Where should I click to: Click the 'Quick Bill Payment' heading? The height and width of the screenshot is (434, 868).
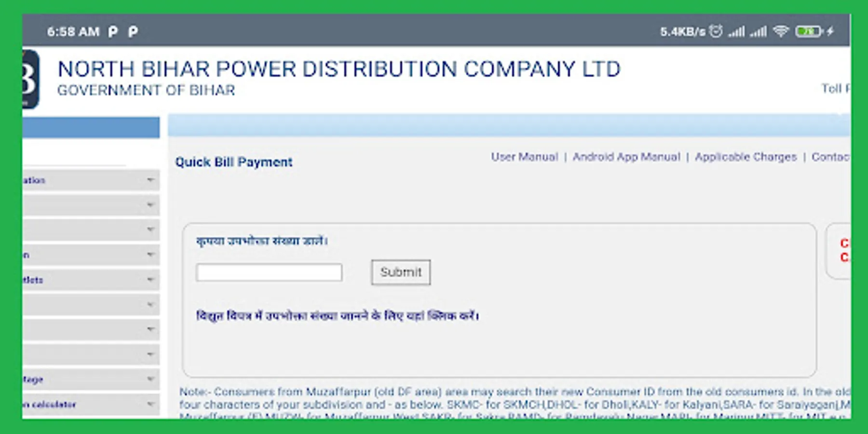[x=234, y=162]
